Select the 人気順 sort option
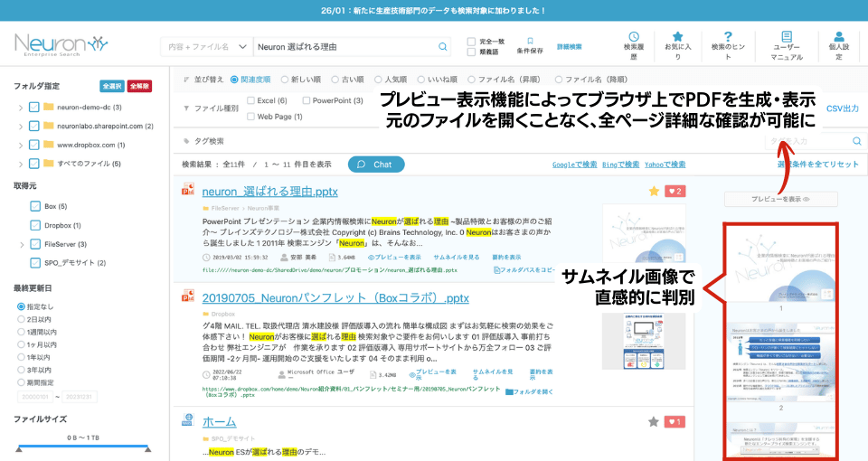 coord(378,80)
